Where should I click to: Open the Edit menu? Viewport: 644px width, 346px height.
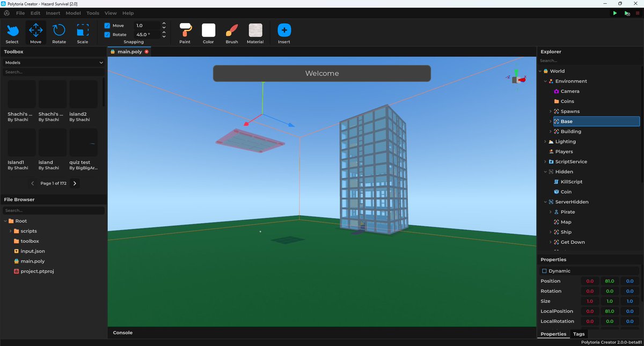pyautogui.click(x=35, y=13)
